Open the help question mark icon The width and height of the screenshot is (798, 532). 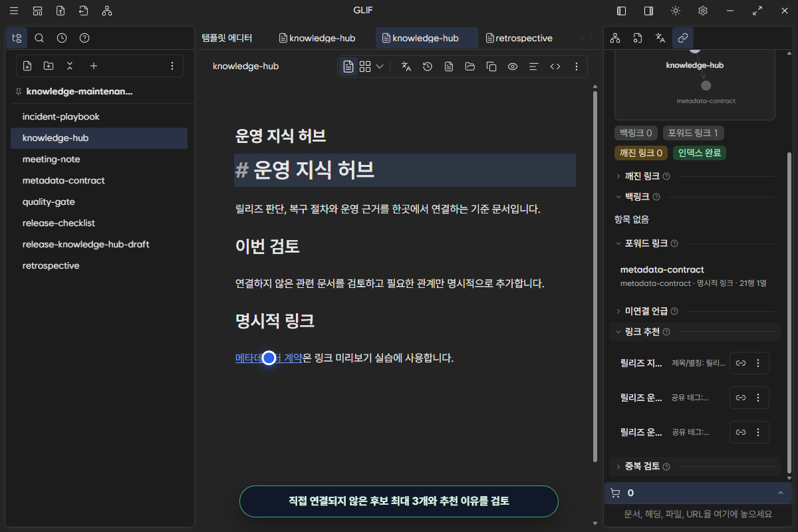point(84,38)
